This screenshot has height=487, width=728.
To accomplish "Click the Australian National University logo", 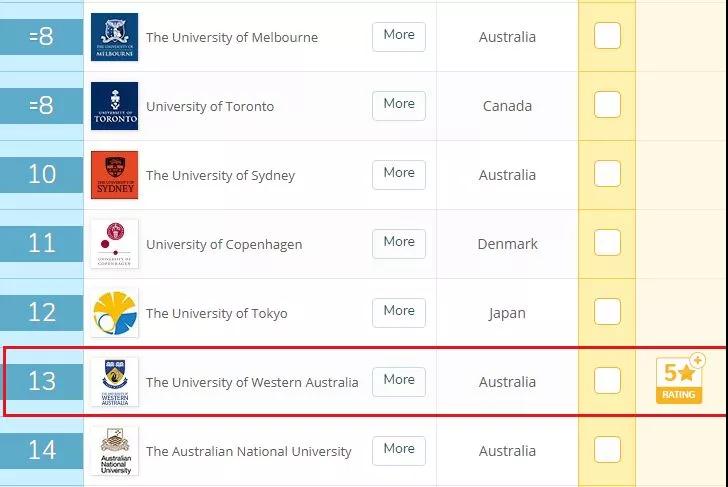I will coord(114,451).
